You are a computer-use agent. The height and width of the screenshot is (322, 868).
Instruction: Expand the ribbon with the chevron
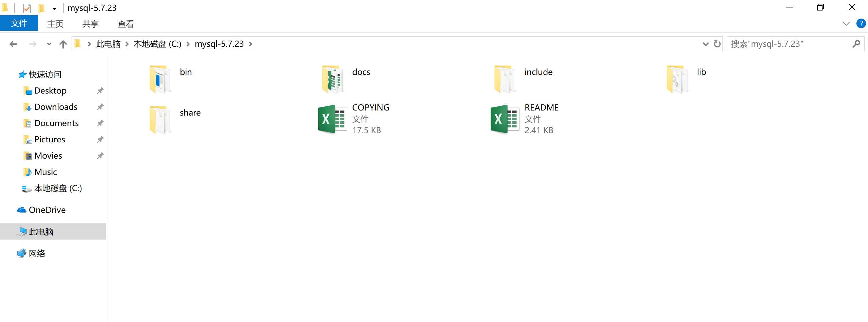[x=846, y=23]
